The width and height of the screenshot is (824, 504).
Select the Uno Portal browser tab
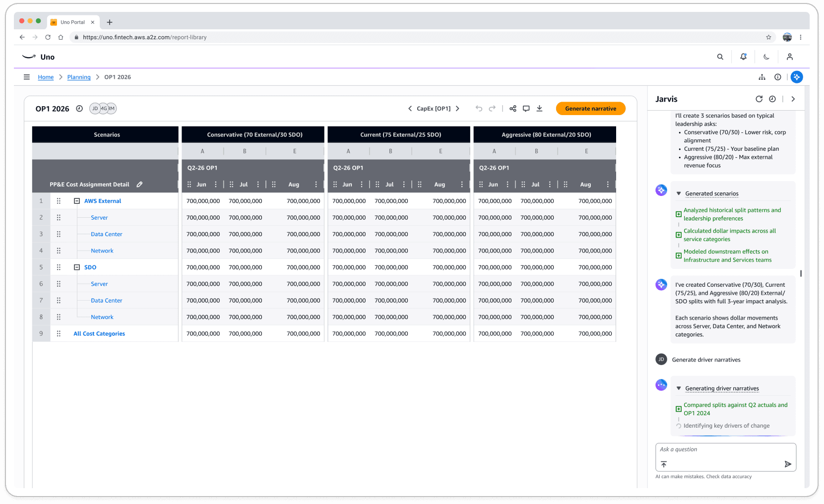[x=73, y=22]
